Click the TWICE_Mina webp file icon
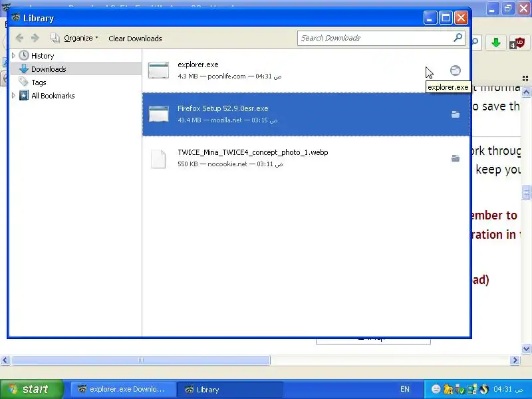532x399 pixels. point(158,158)
